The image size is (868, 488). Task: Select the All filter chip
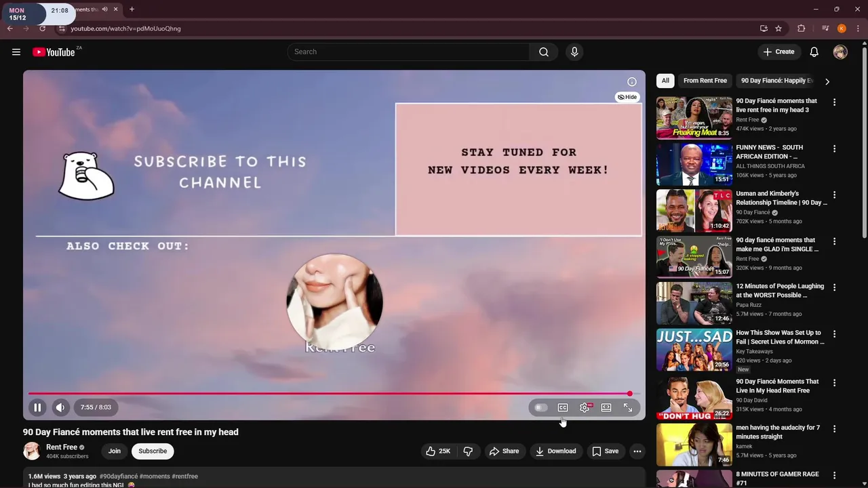665,81
